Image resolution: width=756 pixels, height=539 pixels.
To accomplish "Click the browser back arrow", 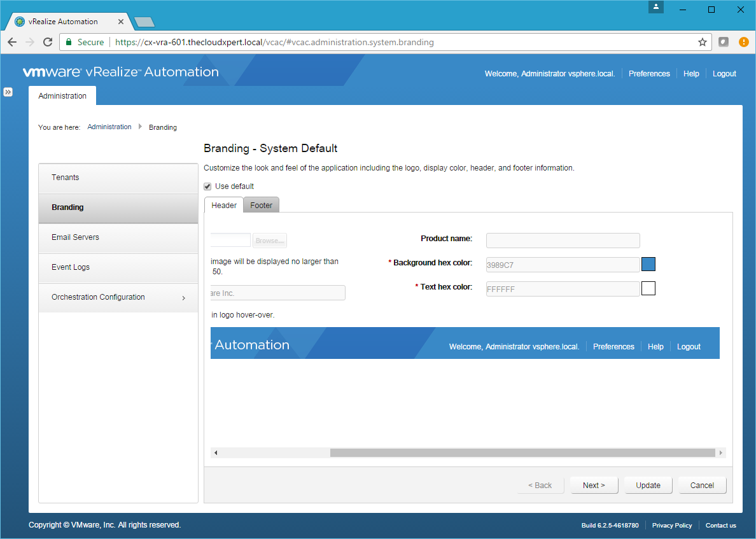I will point(12,42).
